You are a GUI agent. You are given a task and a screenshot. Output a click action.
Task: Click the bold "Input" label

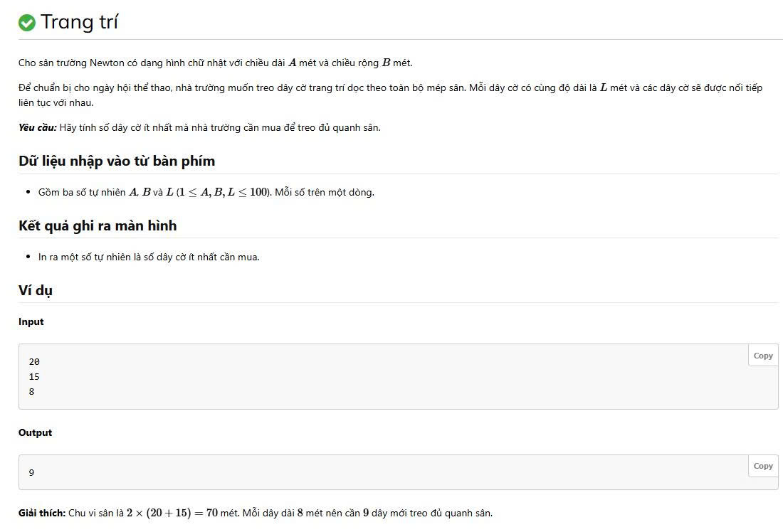pyautogui.click(x=31, y=322)
